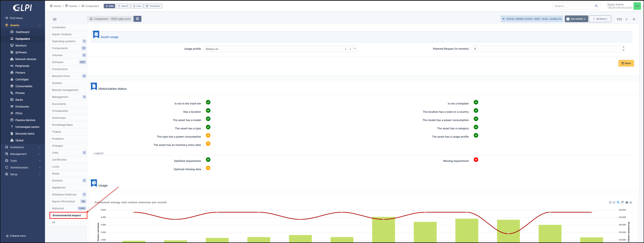The image size is (644, 243).
Task: Toggle the Sub-entities checkbox
Action: 568,19
